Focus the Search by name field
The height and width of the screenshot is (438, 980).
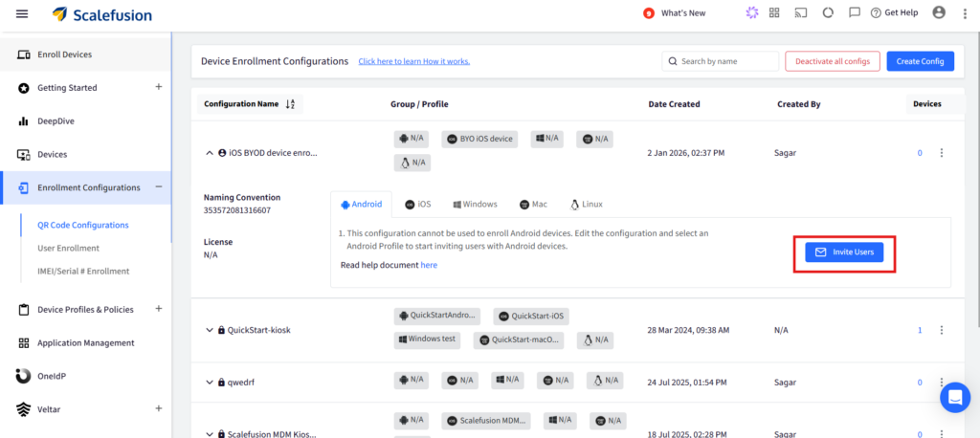click(720, 61)
